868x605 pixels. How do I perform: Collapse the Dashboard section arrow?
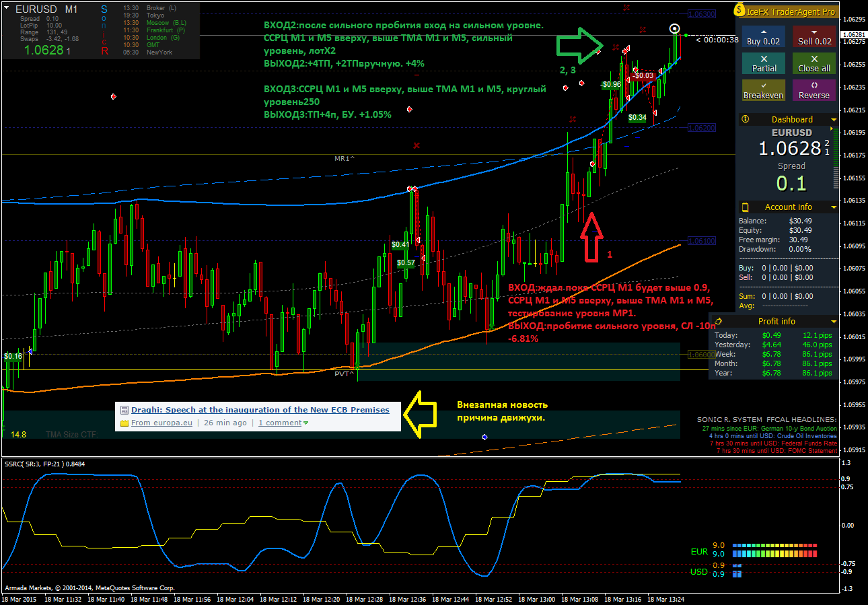click(x=834, y=120)
